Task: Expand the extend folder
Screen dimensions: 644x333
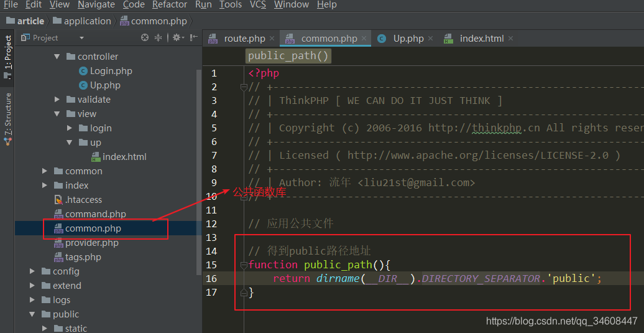Action: (x=32, y=286)
